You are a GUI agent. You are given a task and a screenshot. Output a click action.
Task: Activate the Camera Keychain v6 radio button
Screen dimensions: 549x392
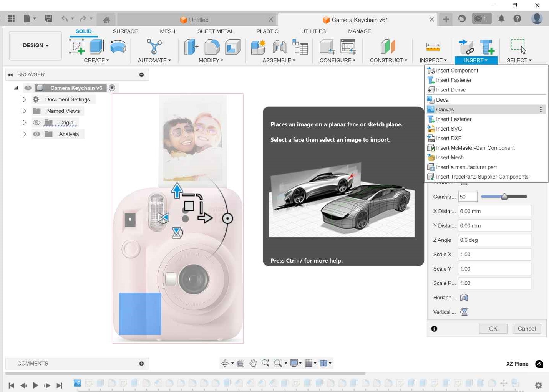tap(112, 88)
